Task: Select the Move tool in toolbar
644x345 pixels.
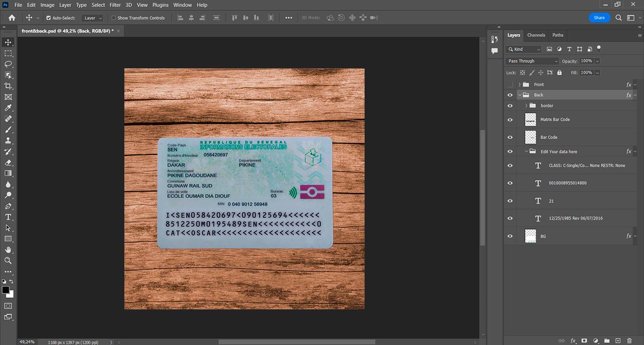Action: click(8, 43)
